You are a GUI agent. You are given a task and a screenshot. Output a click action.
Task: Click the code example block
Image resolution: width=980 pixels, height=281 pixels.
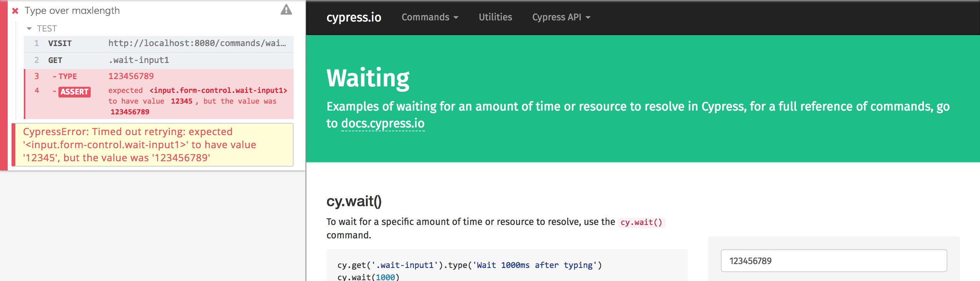tap(507, 266)
